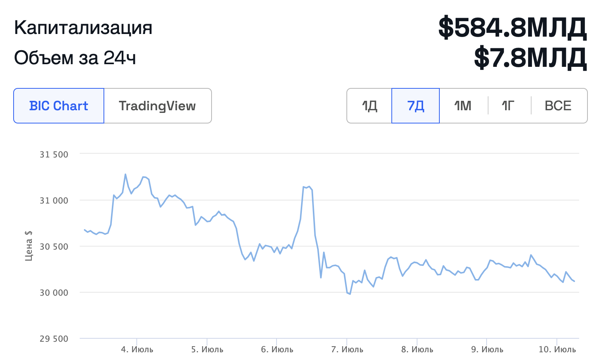609x364 pixels.
Task: Select the BIC Chart tab
Action: coord(59,106)
